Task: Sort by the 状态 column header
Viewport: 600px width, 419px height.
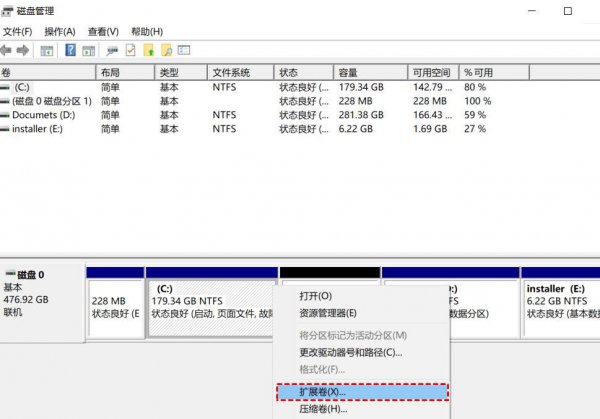Action: click(304, 72)
